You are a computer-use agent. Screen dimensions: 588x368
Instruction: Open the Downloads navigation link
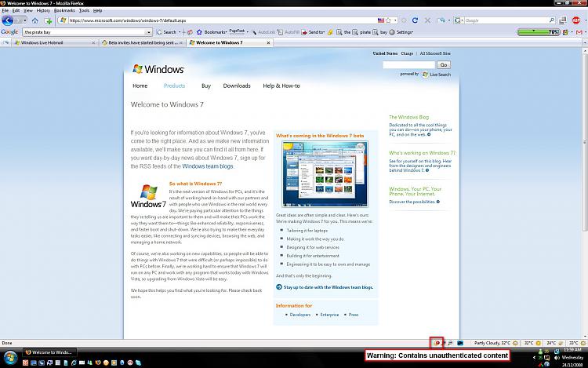pyautogui.click(x=237, y=86)
